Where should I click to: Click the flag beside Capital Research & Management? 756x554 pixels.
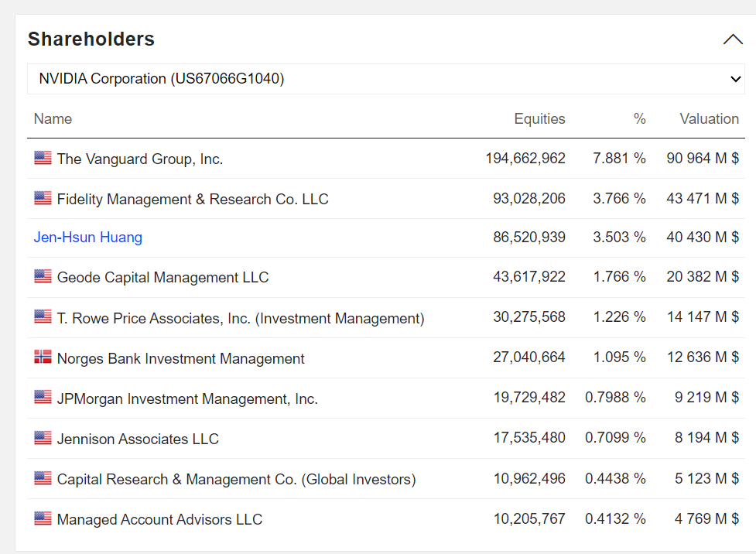coord(43,478)
